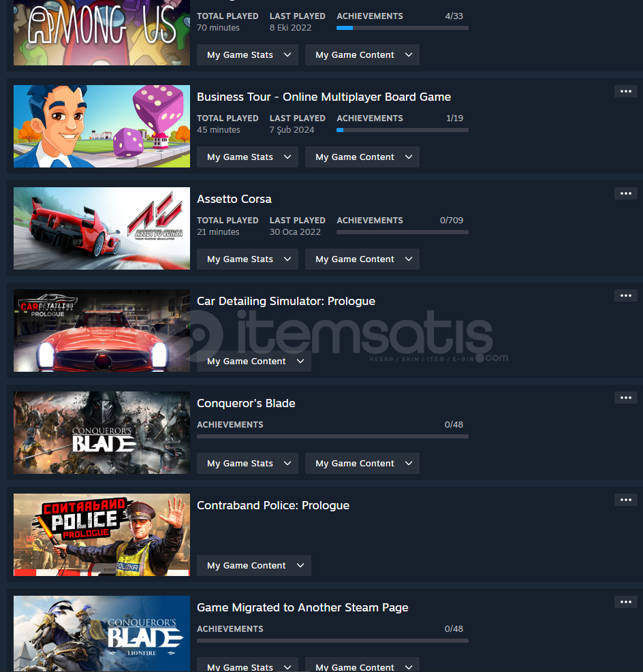Click the Conqueror's Blade Lionfire thumbnail
Screen dimensions: 643x672
pyautogui.click(x=101, y=633)
